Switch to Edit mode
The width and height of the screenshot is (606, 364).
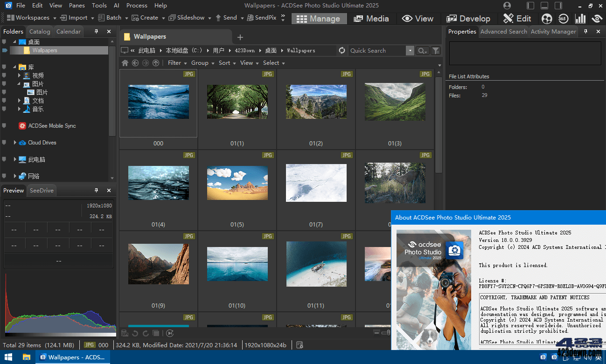pos(517,19)
